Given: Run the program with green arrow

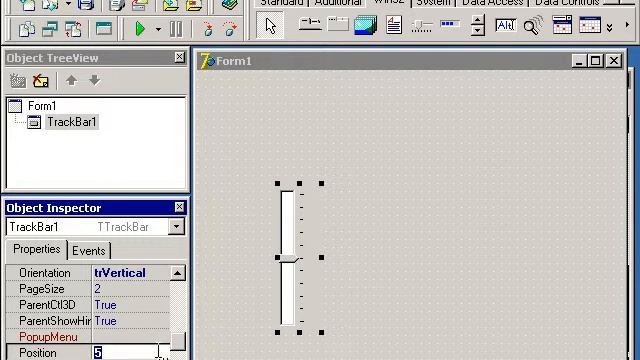Looking at the screenshot, I should coord(140,29).
